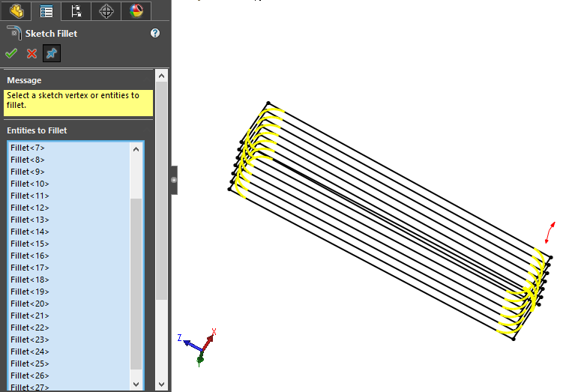Click the entities list scroll-up arrow
The image size is (581, 392).
136,149
